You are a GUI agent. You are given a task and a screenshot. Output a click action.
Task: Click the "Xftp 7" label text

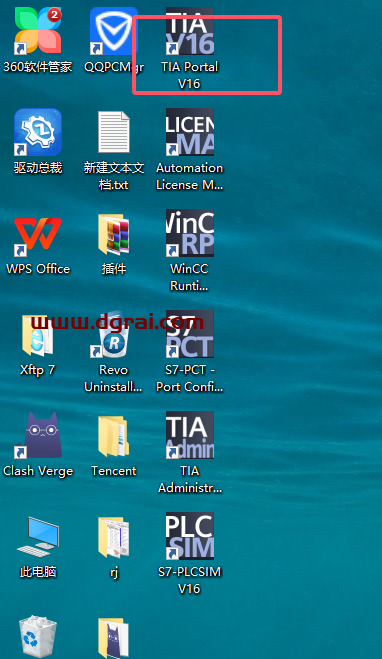[37, 370]
